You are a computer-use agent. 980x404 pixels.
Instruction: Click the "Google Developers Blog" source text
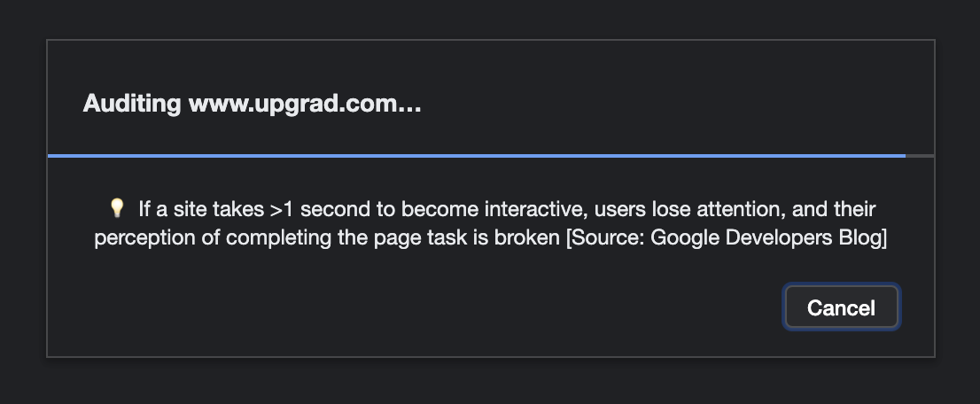(x=766, y=238)
